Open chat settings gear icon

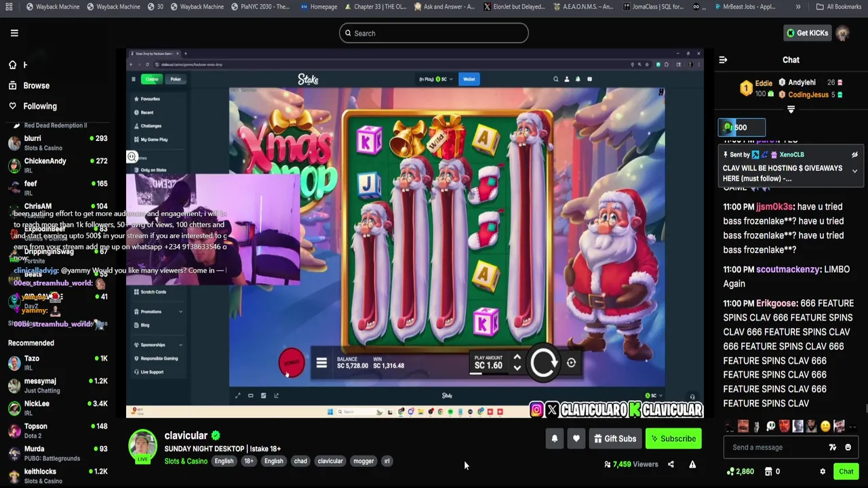click(x=823, y=472)
